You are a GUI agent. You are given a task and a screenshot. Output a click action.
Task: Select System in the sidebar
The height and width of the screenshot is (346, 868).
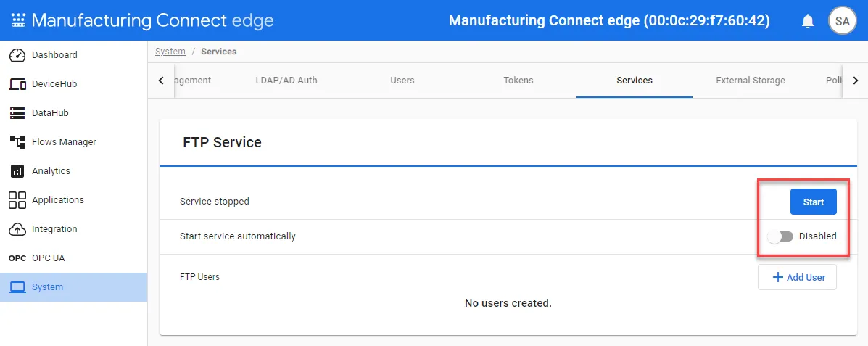[74, 287]
